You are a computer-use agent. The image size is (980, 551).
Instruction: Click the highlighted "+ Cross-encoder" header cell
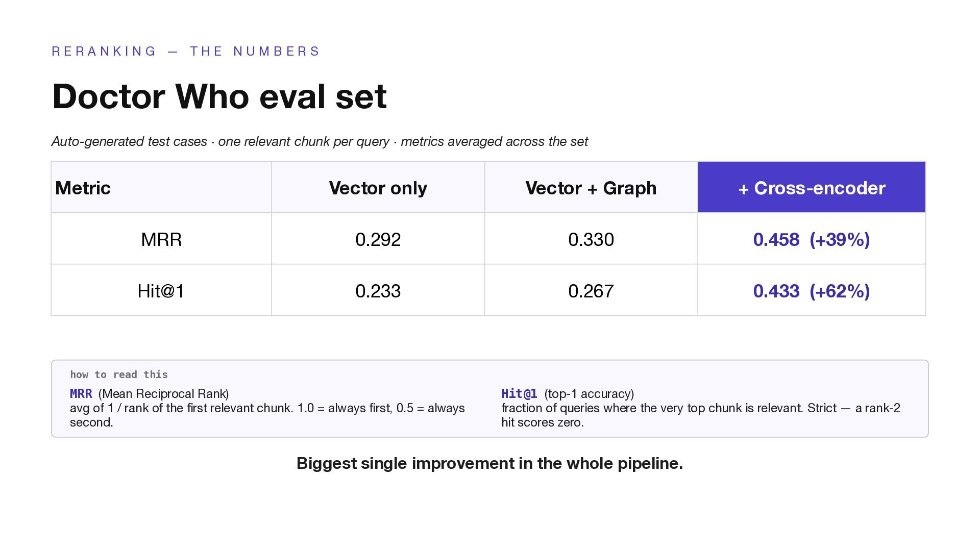[x=811, y=188]
